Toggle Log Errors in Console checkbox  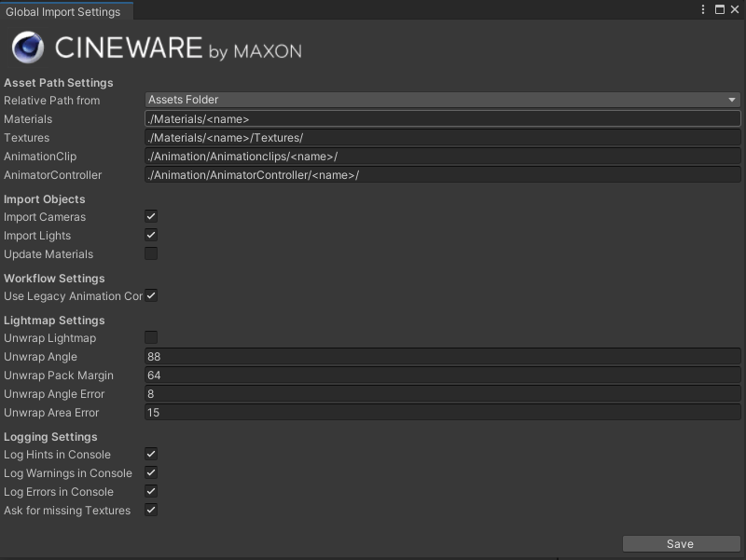(151, 491)
